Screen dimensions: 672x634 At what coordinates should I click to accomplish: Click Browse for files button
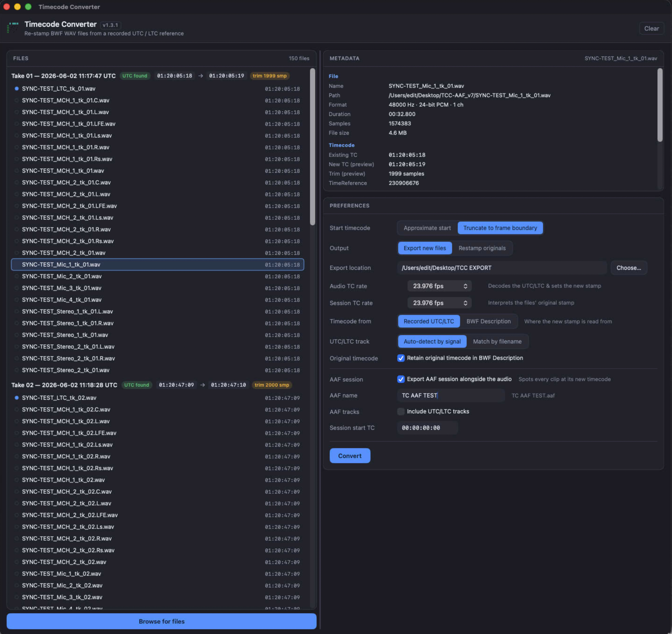(161, 621)
